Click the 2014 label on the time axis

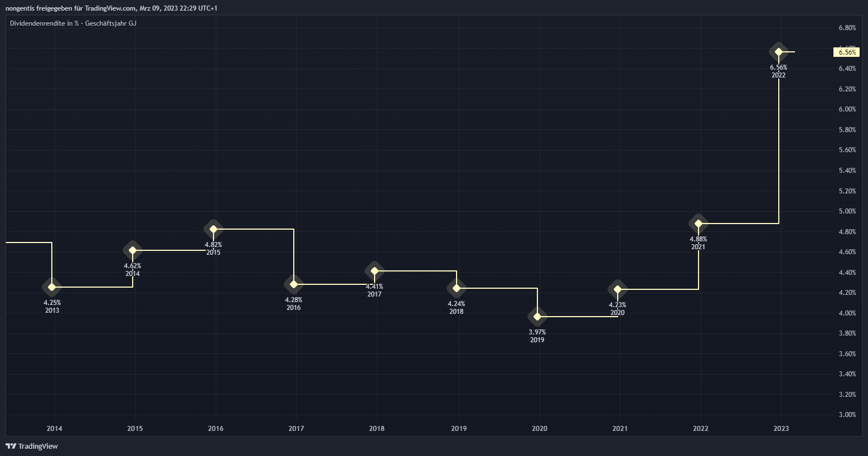point(55,429)
